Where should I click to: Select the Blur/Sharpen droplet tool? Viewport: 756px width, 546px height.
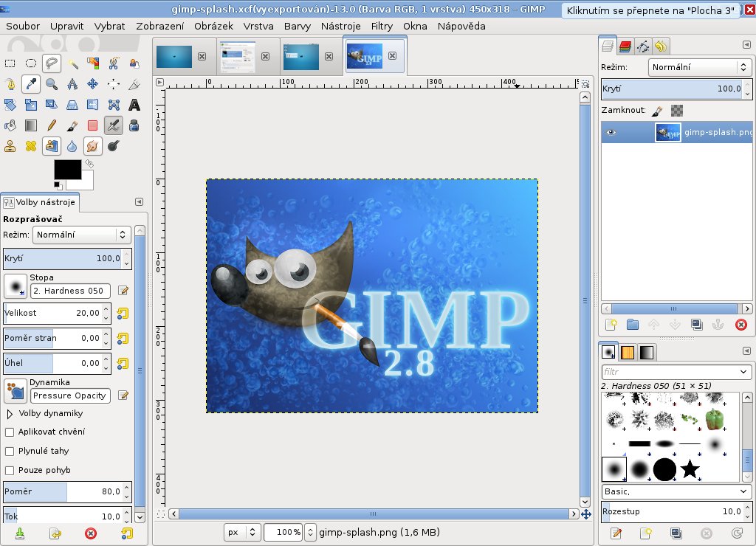pos(72,146)
